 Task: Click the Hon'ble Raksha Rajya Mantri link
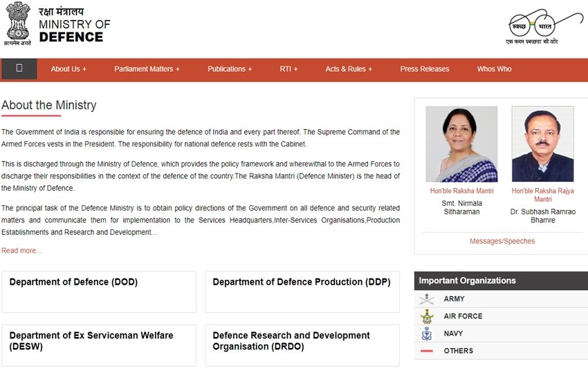click(x=542, y=195)
